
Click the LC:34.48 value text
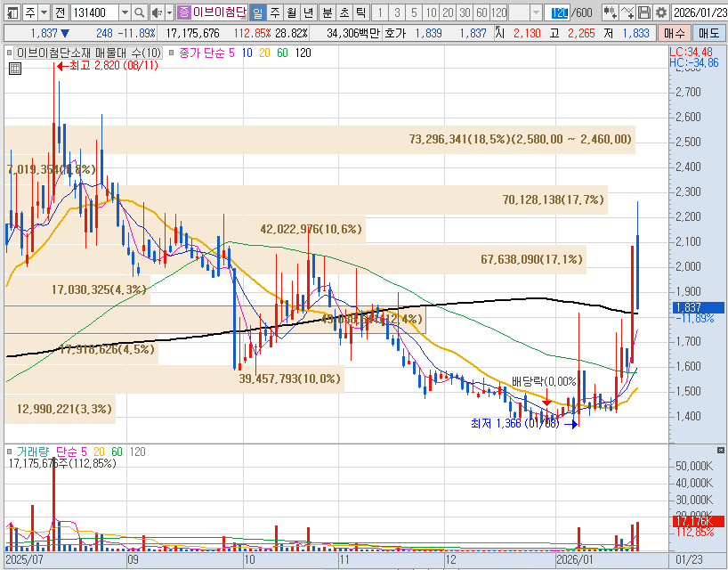[691, 52]
